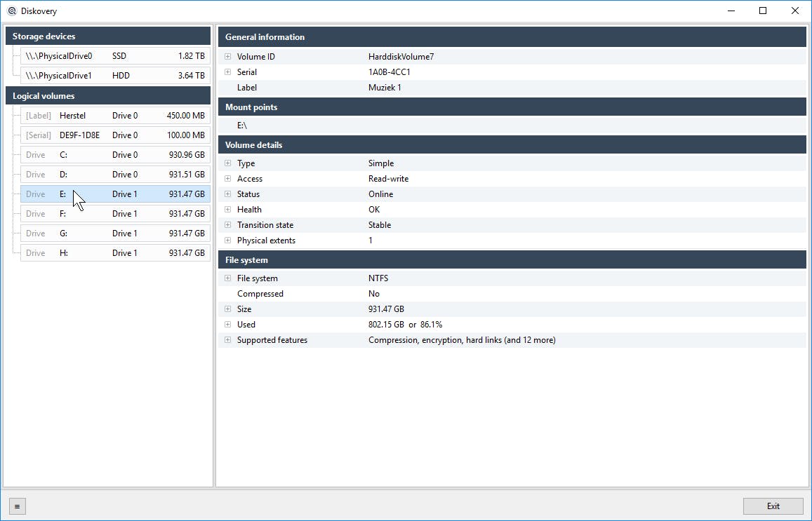
Task: Select drive E: volume
Action: (x=115, y=194)
